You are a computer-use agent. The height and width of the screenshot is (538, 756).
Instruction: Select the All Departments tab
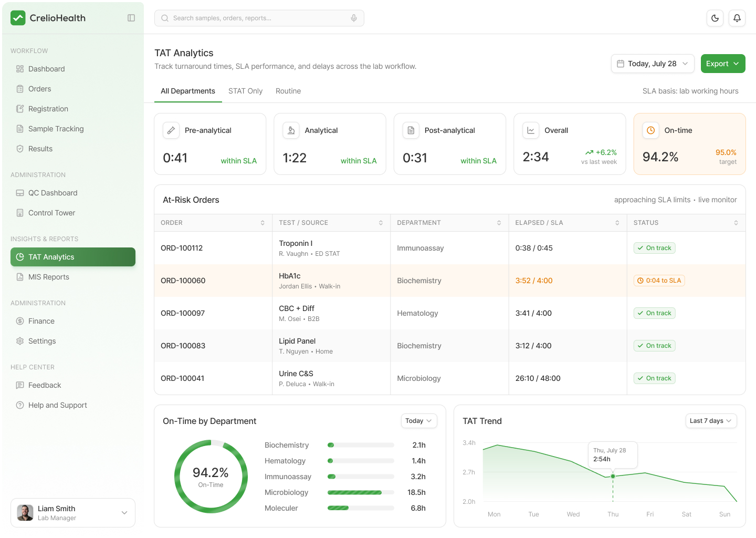(x=188, y=91)
